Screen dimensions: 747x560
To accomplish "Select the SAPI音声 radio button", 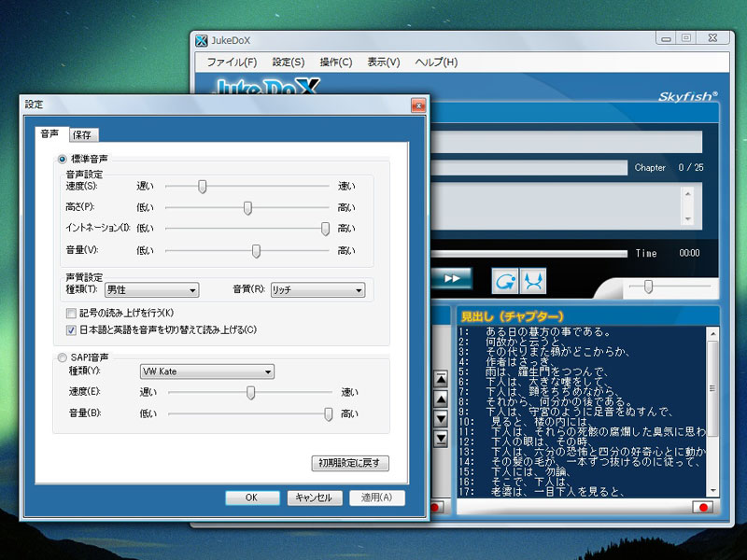I will (62, 357).
